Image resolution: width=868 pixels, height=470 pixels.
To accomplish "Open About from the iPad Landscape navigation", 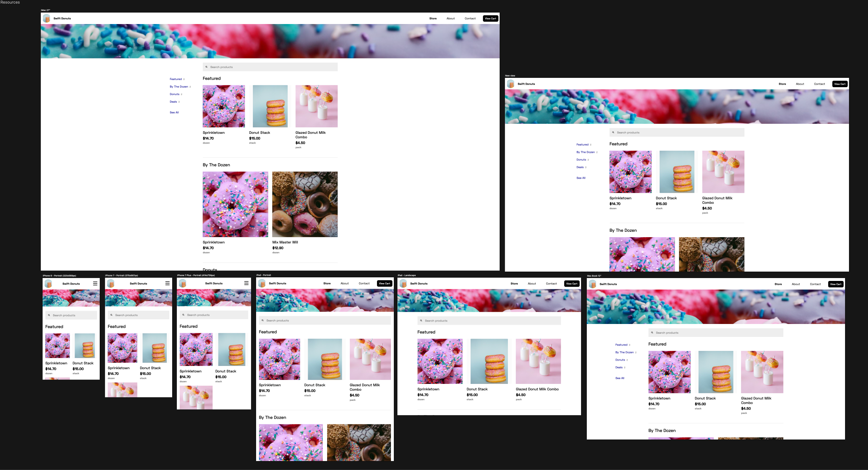I will [532, 283].
